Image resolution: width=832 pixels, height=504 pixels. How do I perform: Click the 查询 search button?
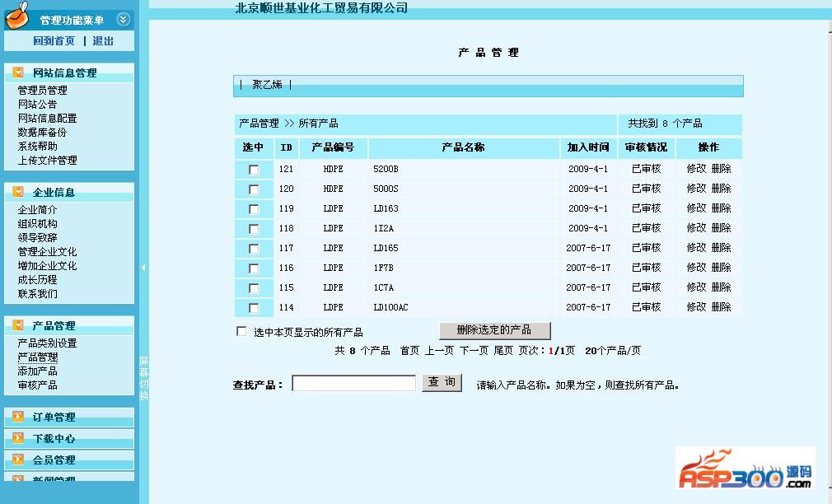[x=442, y=382]
